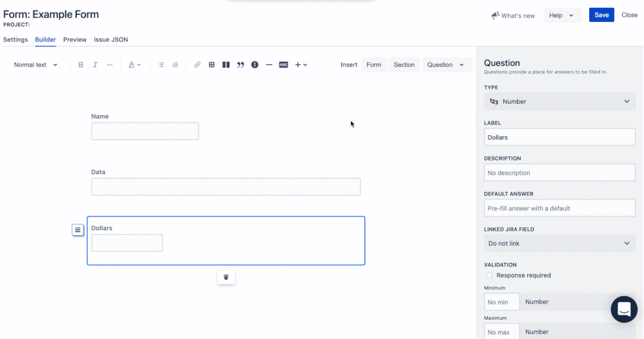Viewport: 644px width, 339px height.
Task: Click the Description input field
Action: pyautogui.click(x=559, y=173)
